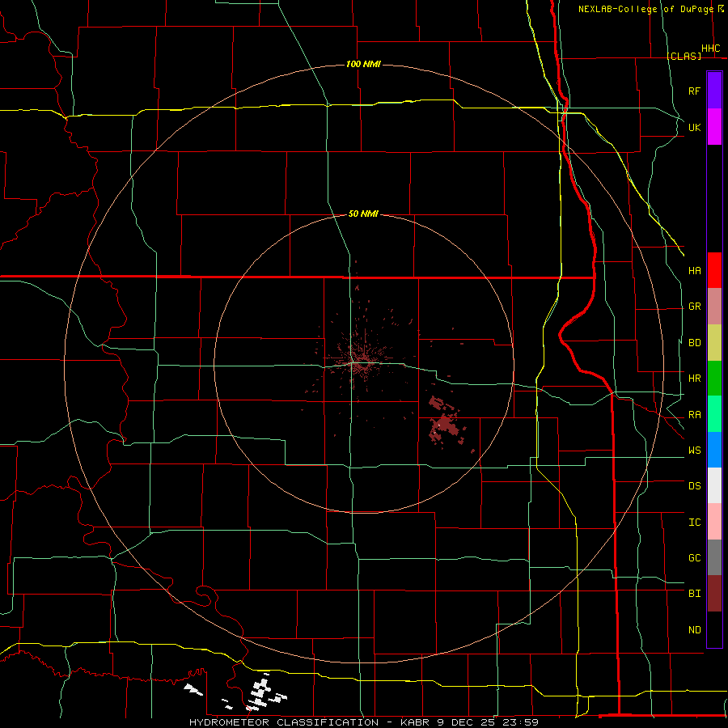This screenshot has height=728, width=728.
Task: Click the ND legend label
Action: coord(694,630)
